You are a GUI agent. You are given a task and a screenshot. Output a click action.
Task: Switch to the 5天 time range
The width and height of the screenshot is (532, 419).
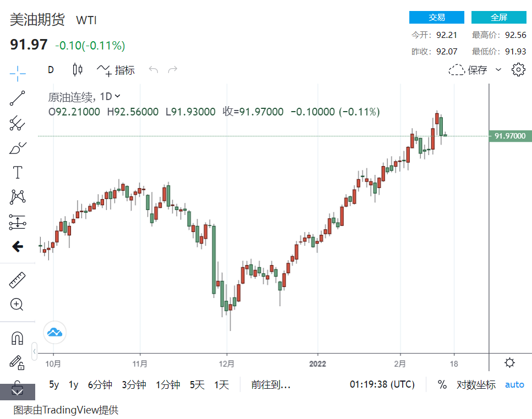tap(197, 385)
